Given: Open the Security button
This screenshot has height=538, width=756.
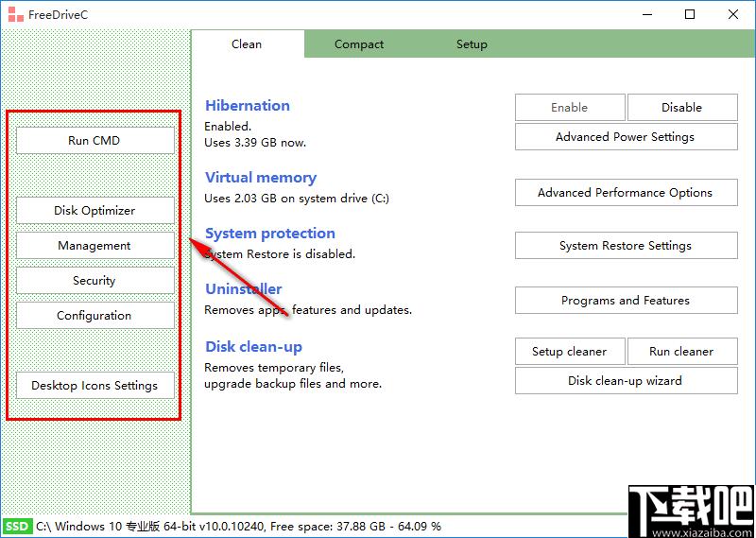Looking at the screenshot, I should point(95,280).
